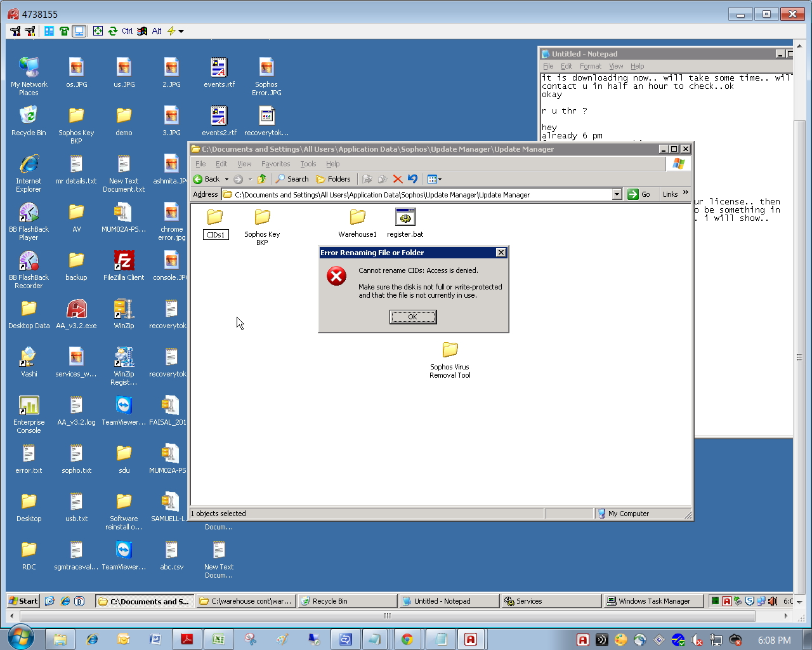This screenshot has width=812, height=650.
Task: Open the File menu in Explorer window
Action: click(x=200, y=164)
